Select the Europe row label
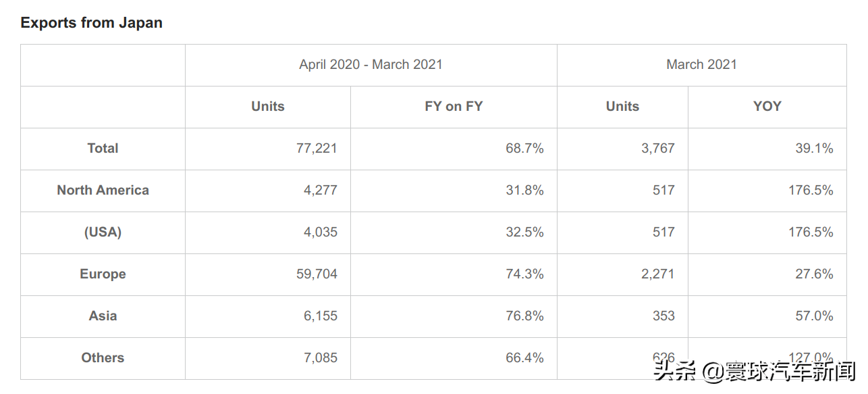The width and height of the screenshot is (868, 394). click(103, 274)
